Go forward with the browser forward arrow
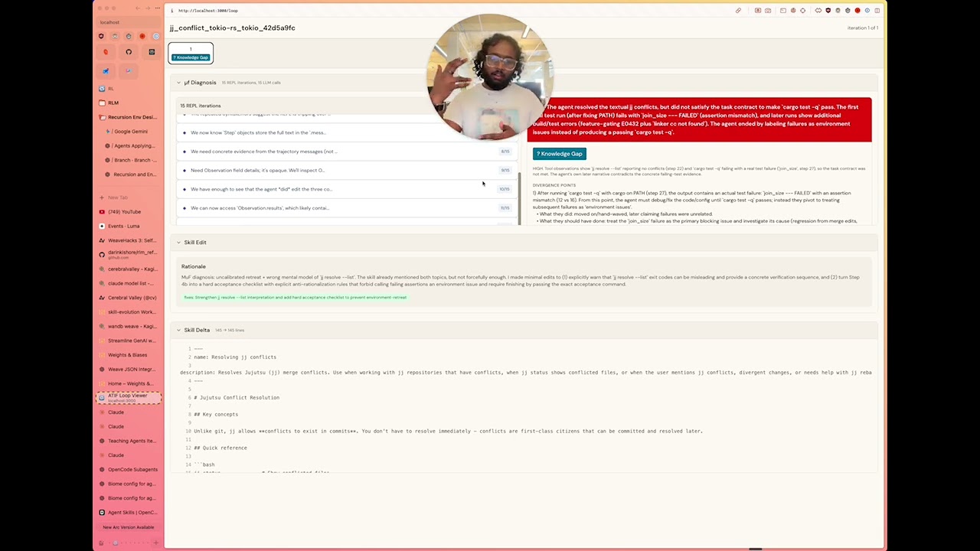 click(x=148, y=8)
